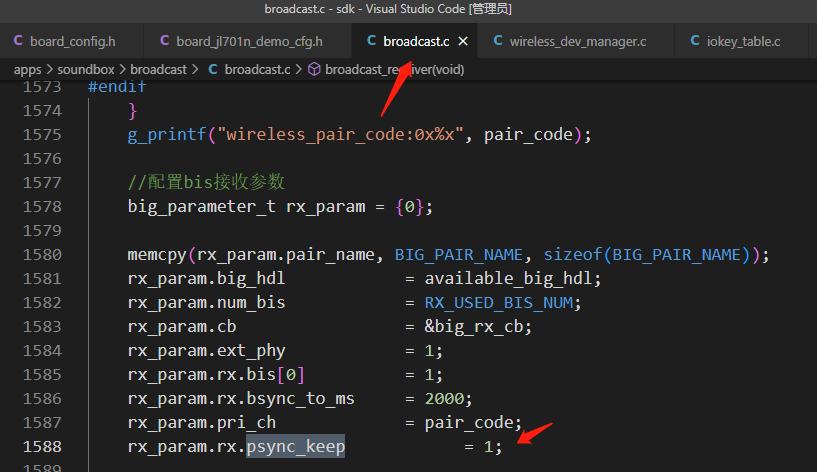Click the RX_USED_BIS_NUM macro
Image resolution: width=817 pixels, height=472 pixels.
click(x=499, y=303)
